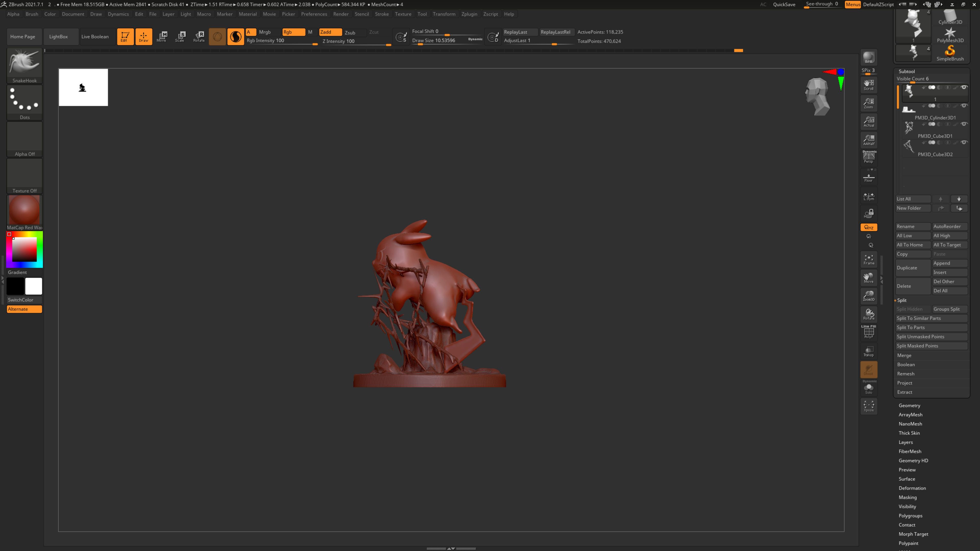Select the PolyMesh3D tool
980x551 pixels.
click(950, 35)
